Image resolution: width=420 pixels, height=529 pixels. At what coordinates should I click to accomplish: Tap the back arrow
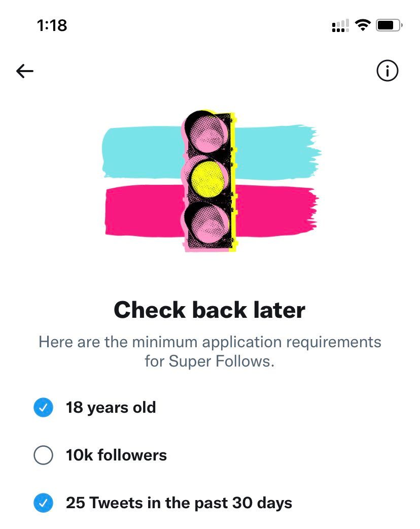coord(24,71)
